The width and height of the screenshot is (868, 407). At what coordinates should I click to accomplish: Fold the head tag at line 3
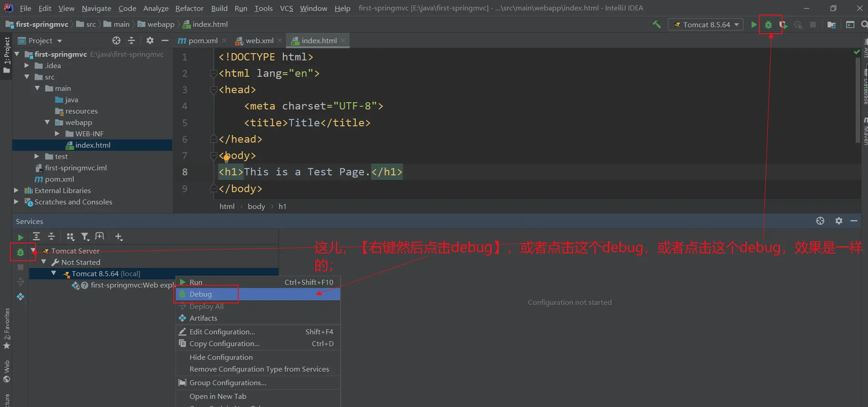pyautogui.click(x=213, y=90)
